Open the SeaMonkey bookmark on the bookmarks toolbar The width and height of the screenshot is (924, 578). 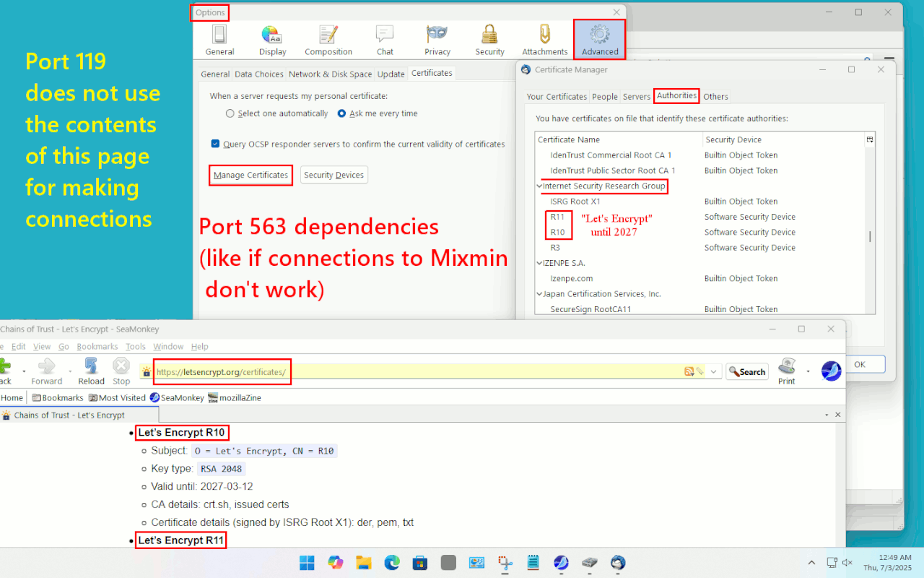coord(177,397)
